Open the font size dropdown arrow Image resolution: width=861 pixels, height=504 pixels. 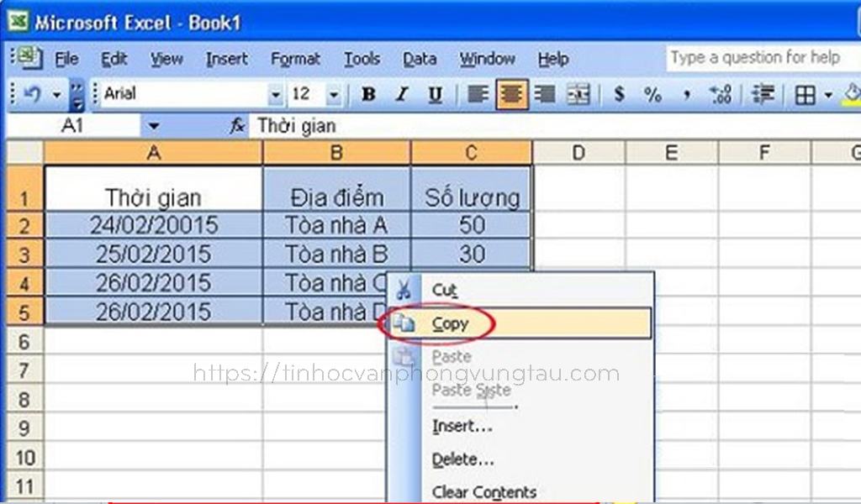coord(333,95)
